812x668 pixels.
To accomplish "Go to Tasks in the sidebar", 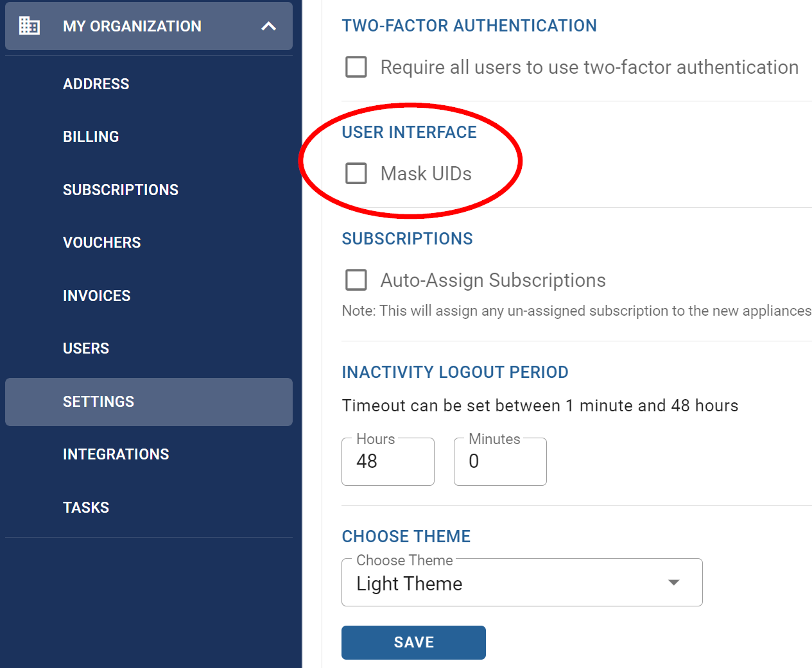I will click(x=86, y=508).
